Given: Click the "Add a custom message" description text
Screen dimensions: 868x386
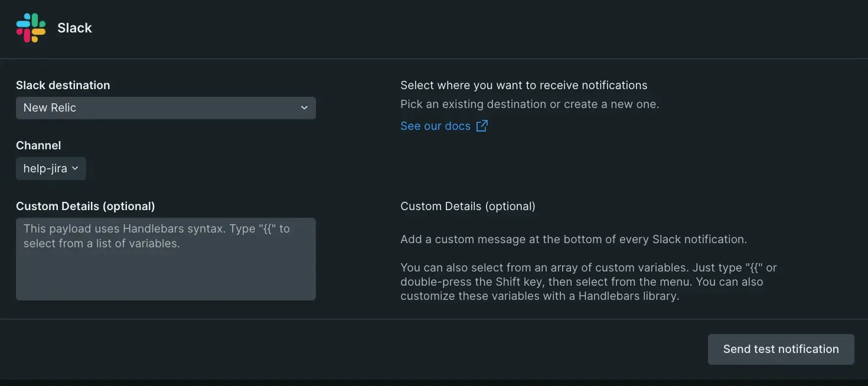Looking at the screenshot, I should pos(573,239).
